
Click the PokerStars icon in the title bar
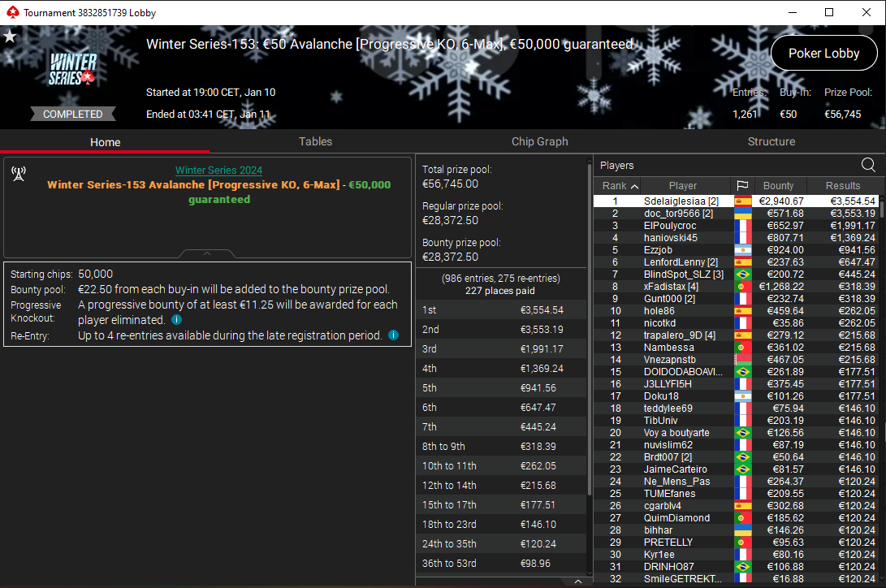click(12, 12)
